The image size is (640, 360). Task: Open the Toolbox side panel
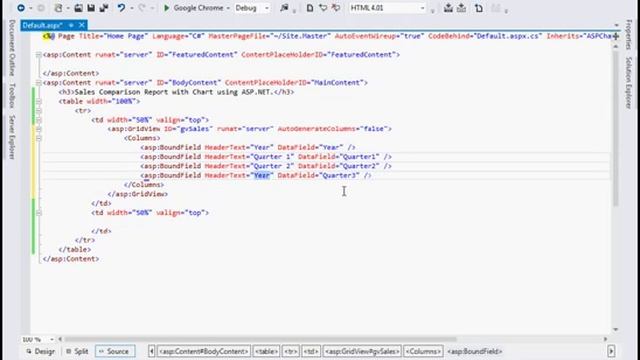click(x=12, y=96)
